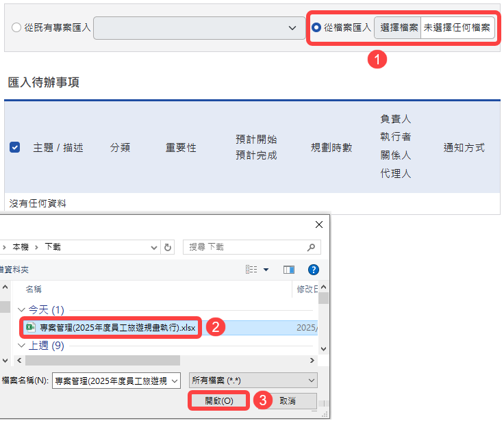Open the existing project dropdown list
504x423 pixels.
292,28
